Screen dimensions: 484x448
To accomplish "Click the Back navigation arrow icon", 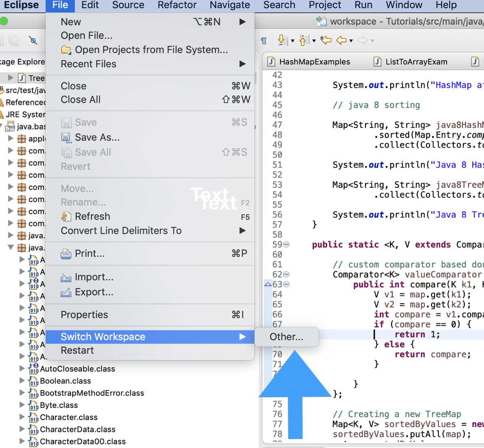I will click(x=341, y=40).
